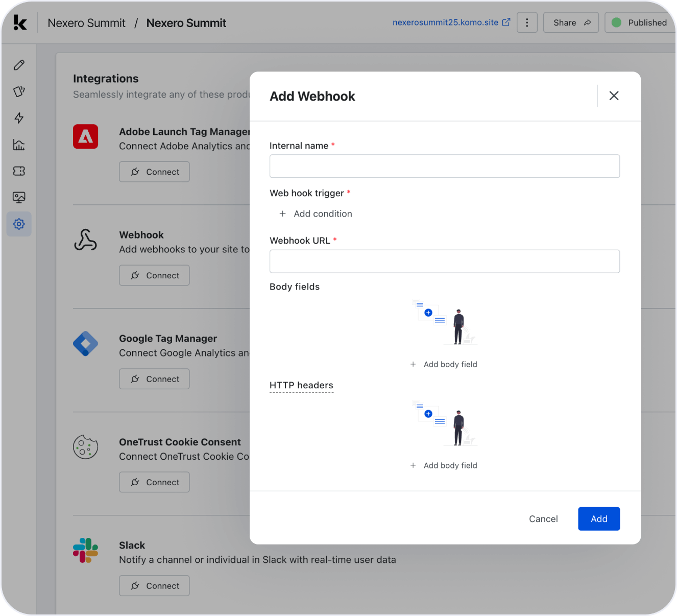Open the pencil edit sidebar icon
This screenshot has height=616, width=677.
coord(19,65)
